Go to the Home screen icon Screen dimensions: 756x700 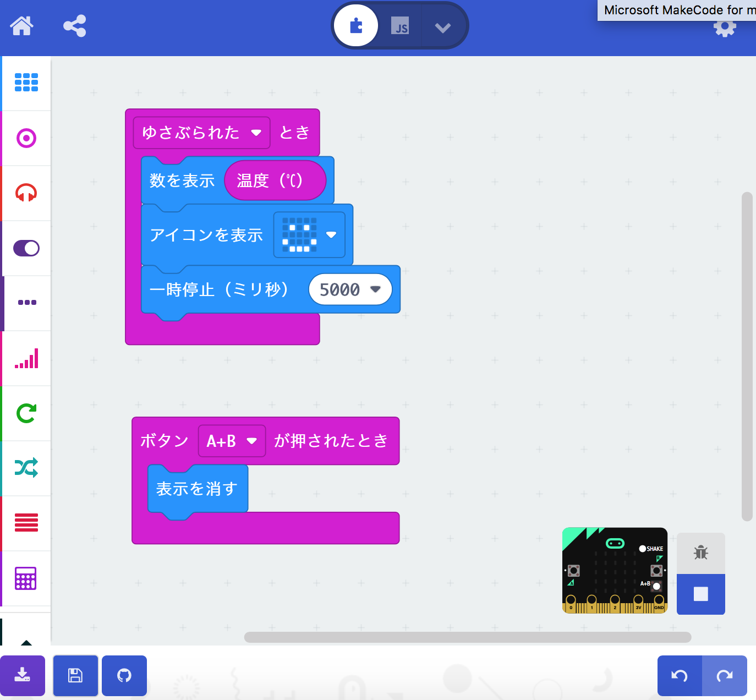tap(22, 26)
